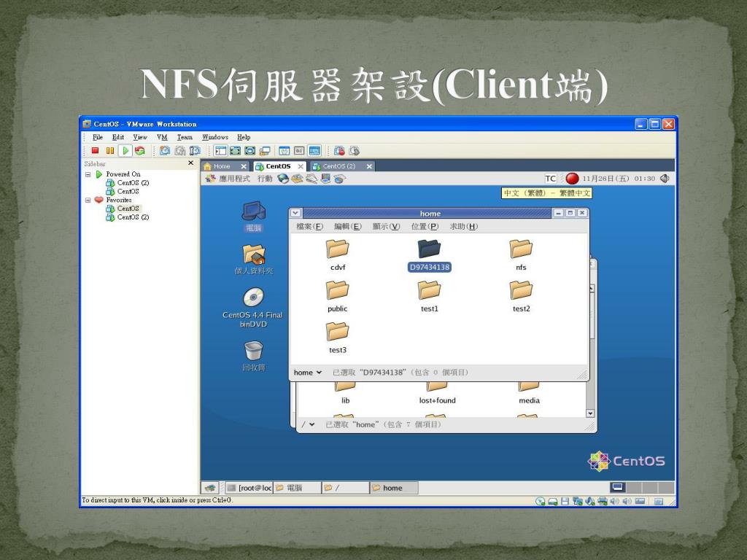Open the Edit menu
This screenshot has height=560, width=747.
(117, 137)
